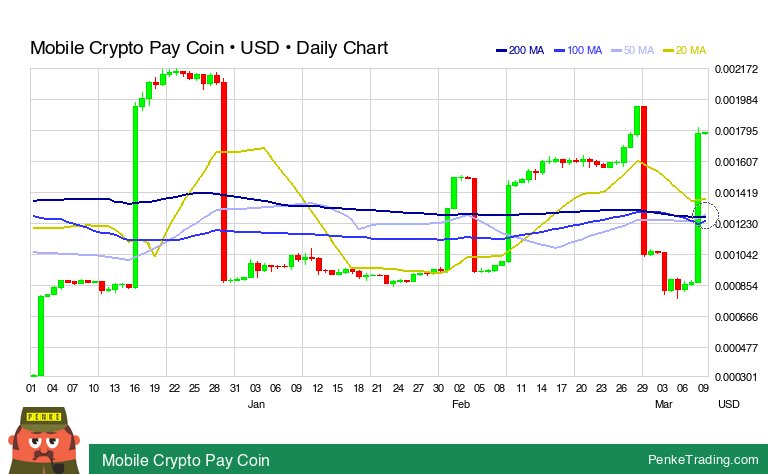The height and width of the screenshot is (474, 768).
Task: Click the y-axis value 0.000477
Action: point(736,348)
